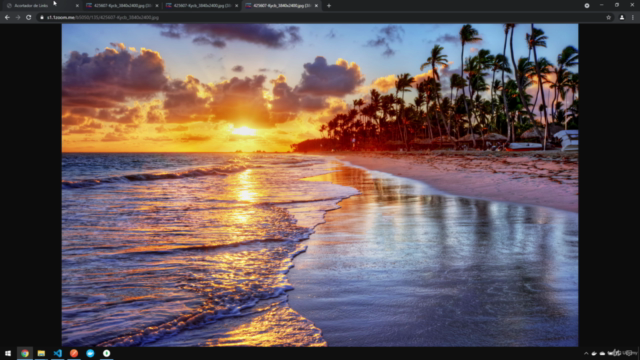Click the Chrome icon in the taskbar
The image size is (640, 360).
25,353
